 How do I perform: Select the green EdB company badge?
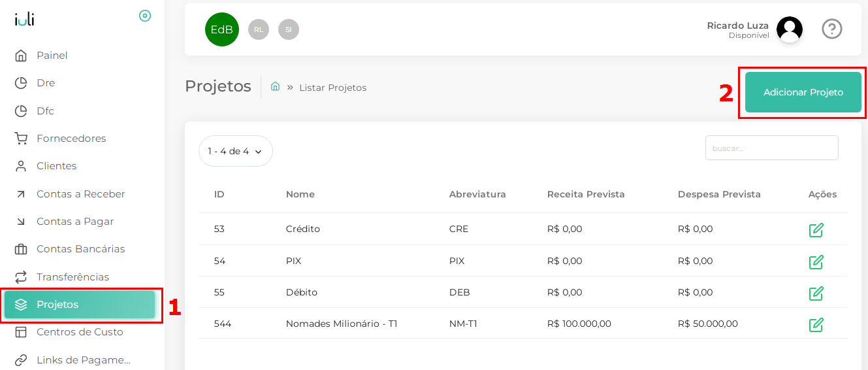pyautogui.click(x=222, y=29)
